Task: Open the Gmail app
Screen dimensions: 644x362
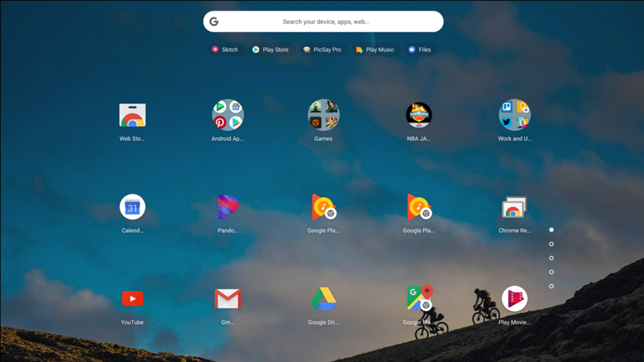Action: point(228,299)
